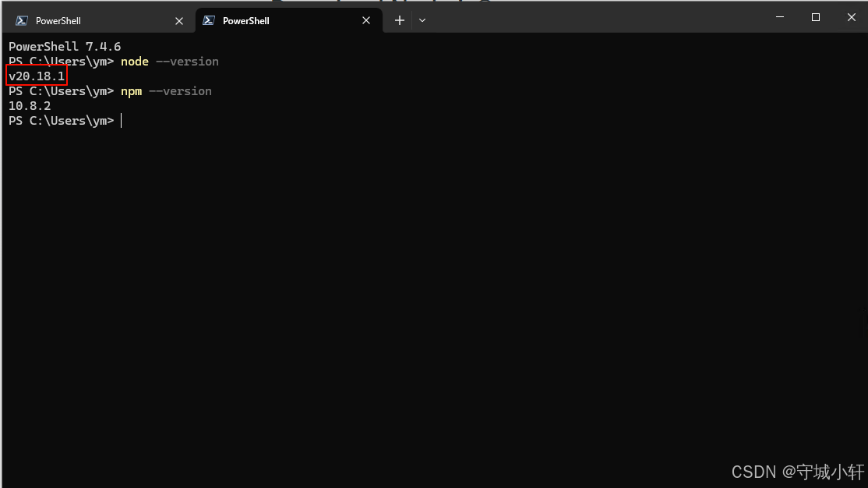Image resolution: width=868 pixels, height=488 pixels.
Task: Open a new tab with the plus button
Action: tap(399, 20)
